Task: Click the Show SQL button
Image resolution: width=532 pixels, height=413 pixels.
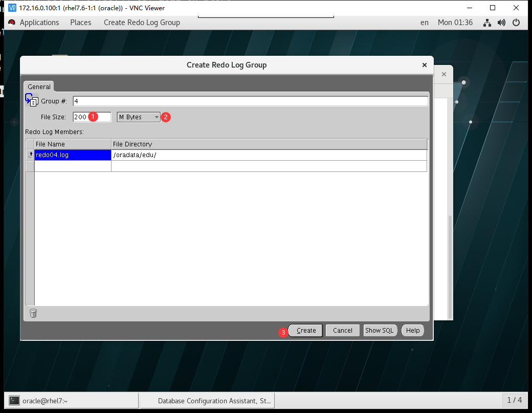Action: (x=379, y=331)
